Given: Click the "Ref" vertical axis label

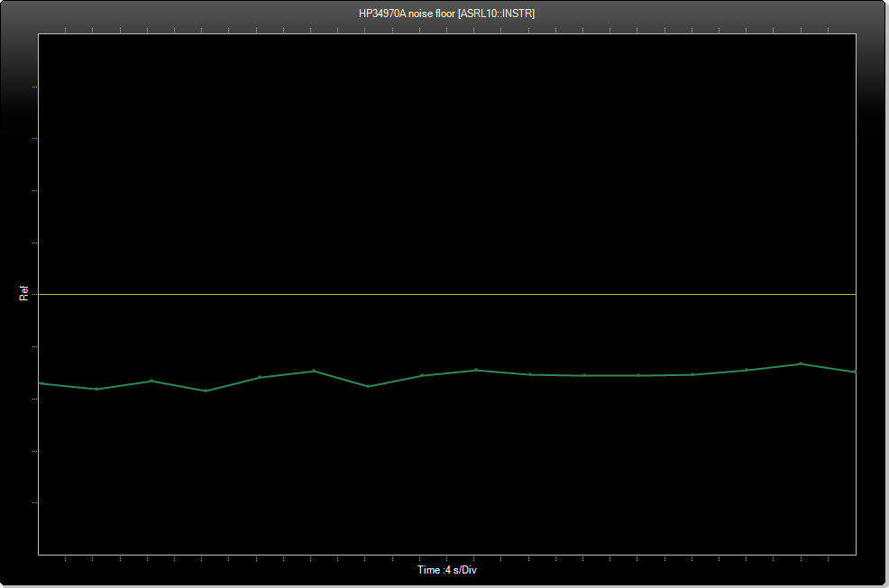Looking at the screenshot, I should coord(23,293).
